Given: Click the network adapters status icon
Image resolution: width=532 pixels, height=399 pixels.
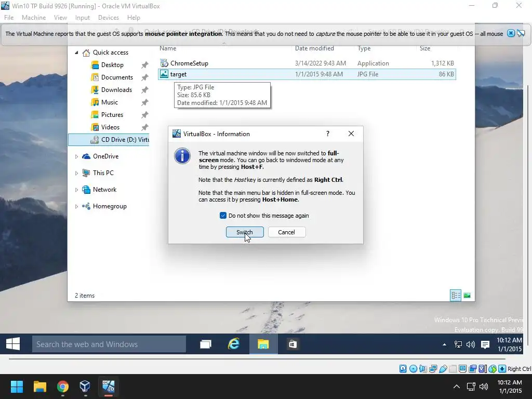Looking at the screenshot, I should 433,369.
